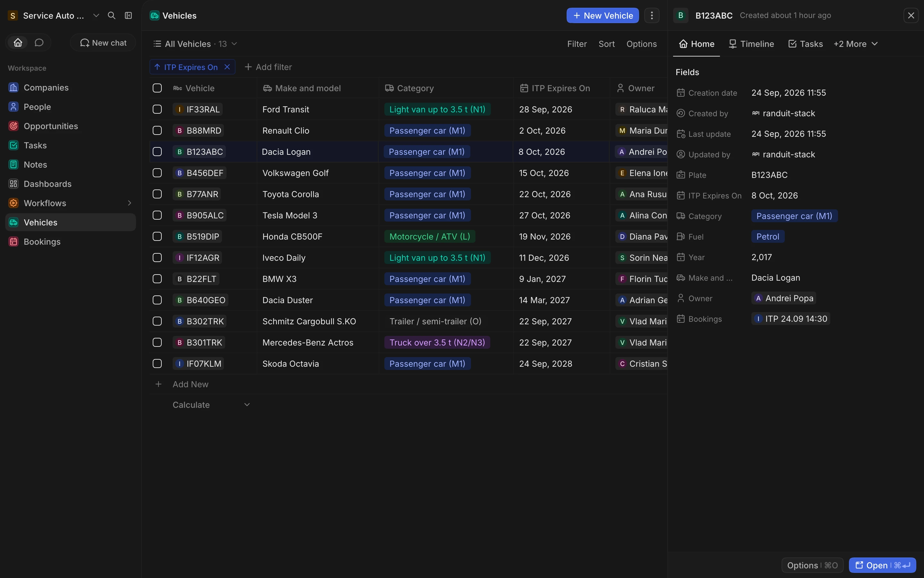Open Dashboards in the sidebar
This screenshot has height=578, width=924.
pyautogui.click(x=71, y=184)
